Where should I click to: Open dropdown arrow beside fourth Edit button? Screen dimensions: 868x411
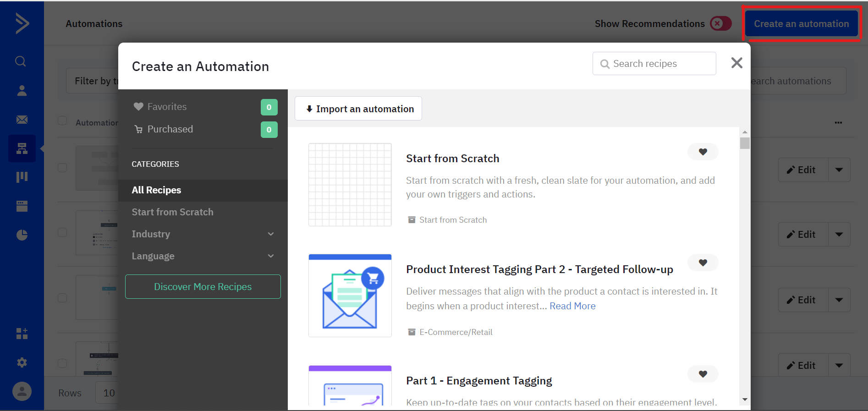(839, 366)
